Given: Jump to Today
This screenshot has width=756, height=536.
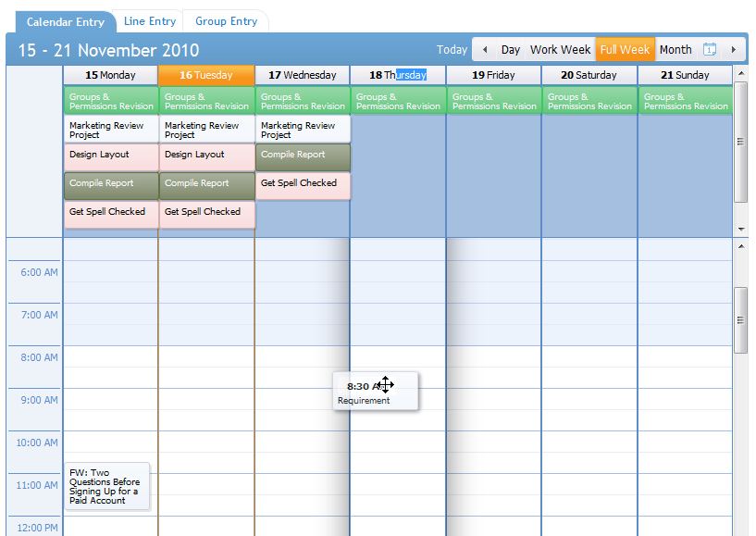Looking at the screenshot, I should [x=452, y=50].
